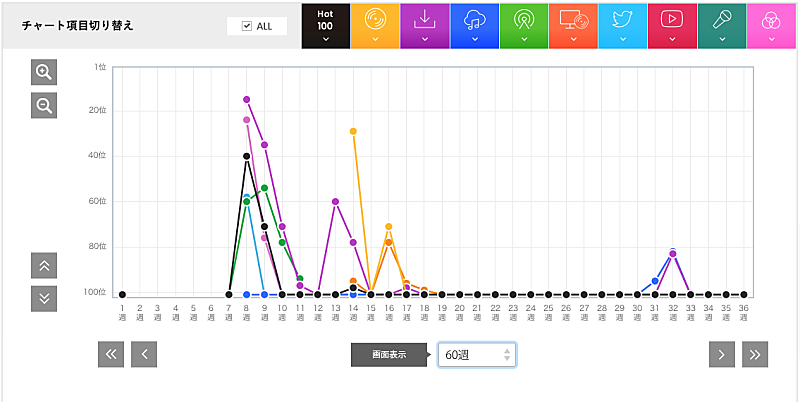
Task: Toggle the YouTube video chart icon
Action: pyautogui.click(x=672, y=25)
